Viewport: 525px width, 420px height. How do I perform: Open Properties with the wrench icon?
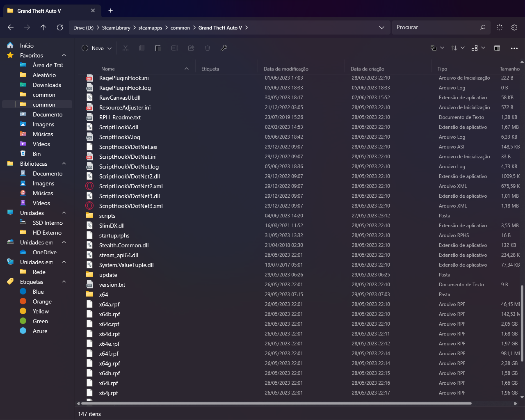[224, 48]
